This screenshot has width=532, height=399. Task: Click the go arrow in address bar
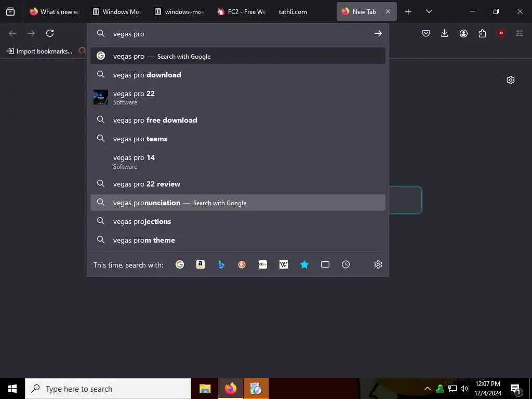click(x=378, y=33)
